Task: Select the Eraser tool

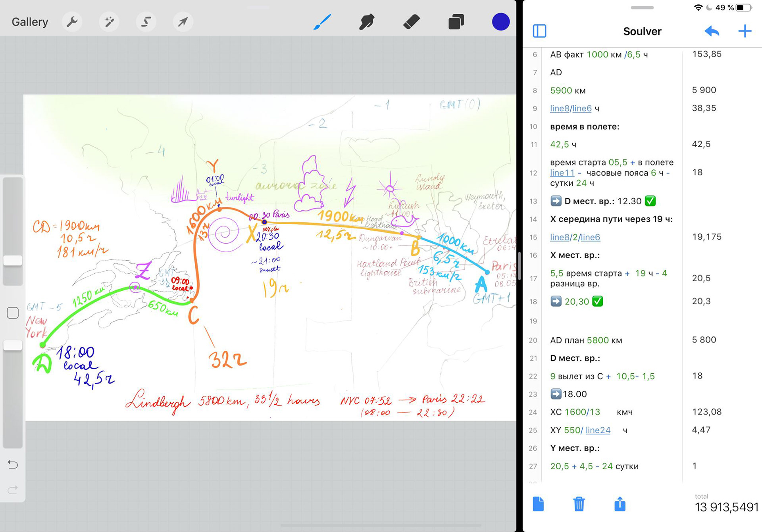Action: point(412,22)
